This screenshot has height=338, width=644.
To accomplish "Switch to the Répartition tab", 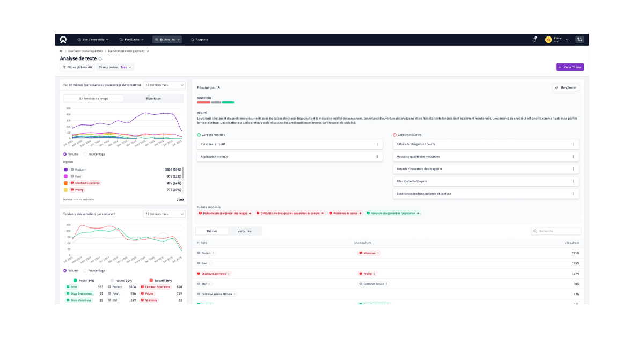I will 153,98.
